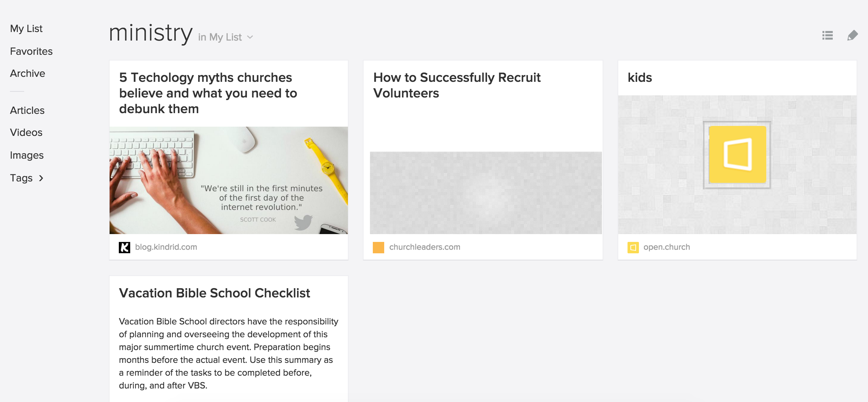Open the 'in My List' dropdown
This screenshot has height=402, width=868.
coord(226,37)
